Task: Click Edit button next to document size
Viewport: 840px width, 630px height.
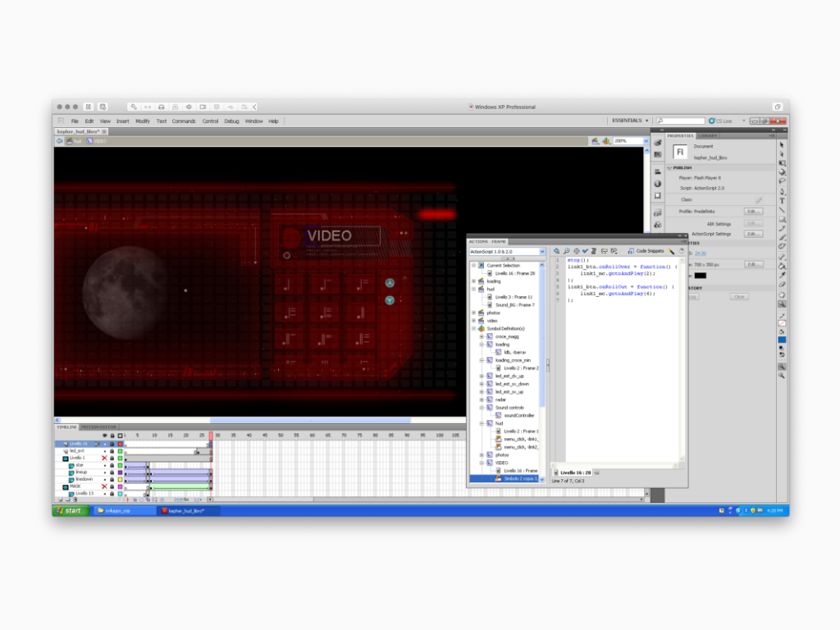Action: tap(753, 264)
